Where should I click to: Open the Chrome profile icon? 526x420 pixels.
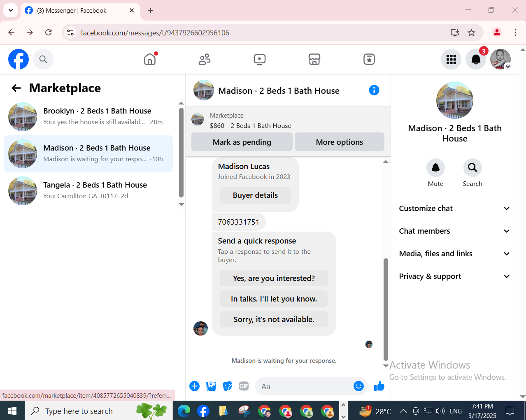click(497, 32)
